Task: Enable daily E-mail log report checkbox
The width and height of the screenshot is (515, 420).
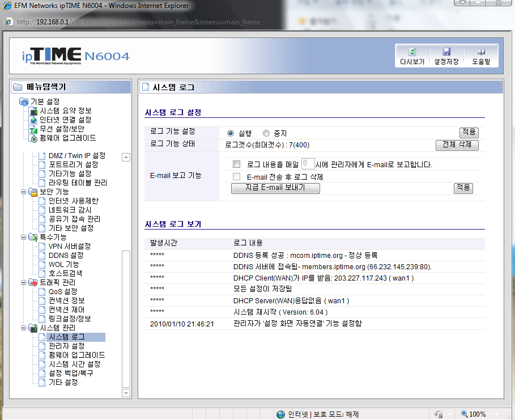Action: (237, 164)
